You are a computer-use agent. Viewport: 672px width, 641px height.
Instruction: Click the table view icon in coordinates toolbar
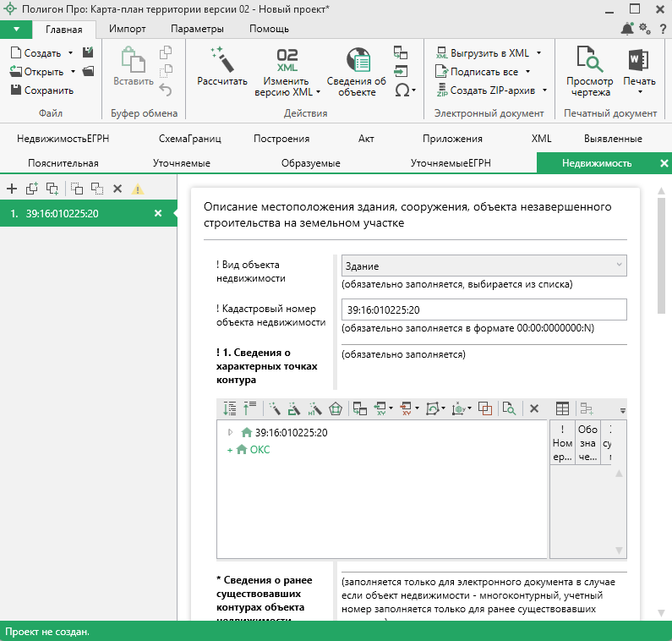coord(562,408)
